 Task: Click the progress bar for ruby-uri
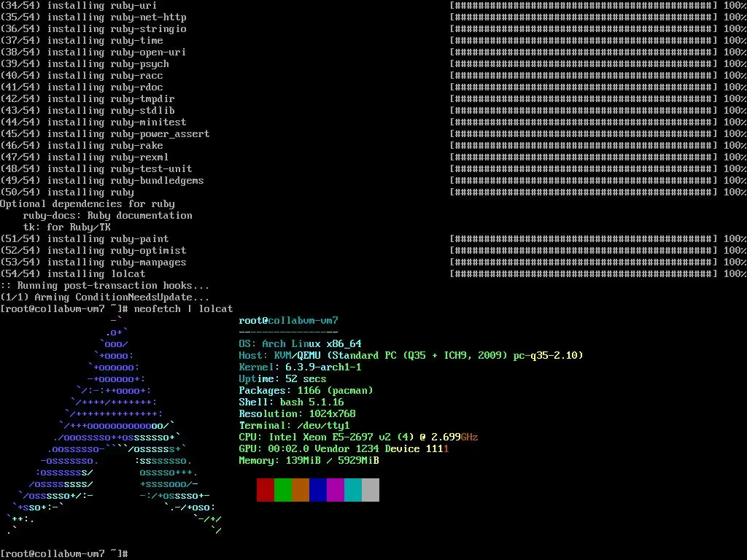584,6
